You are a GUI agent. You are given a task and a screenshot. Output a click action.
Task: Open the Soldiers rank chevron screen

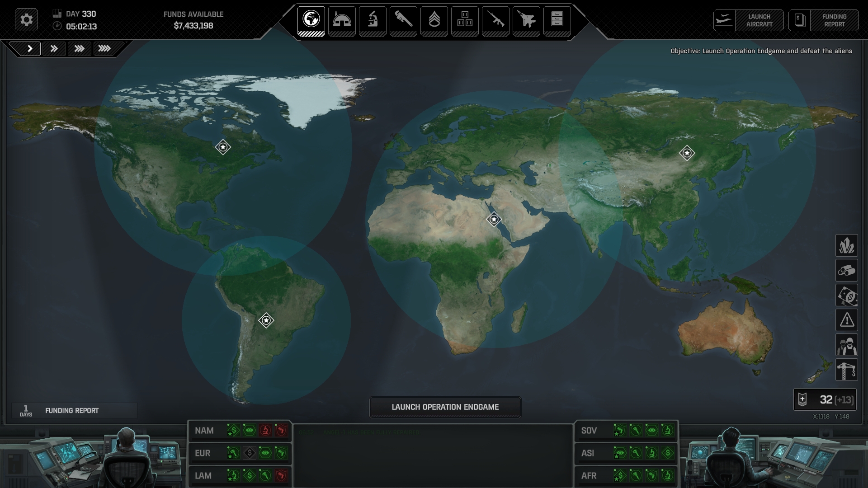(x=434, y=20)
